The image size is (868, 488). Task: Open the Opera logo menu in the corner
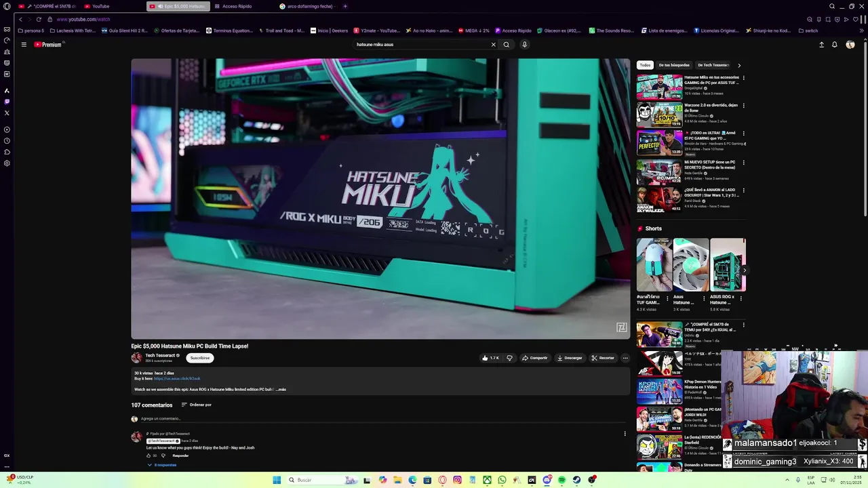coord(7,6)
